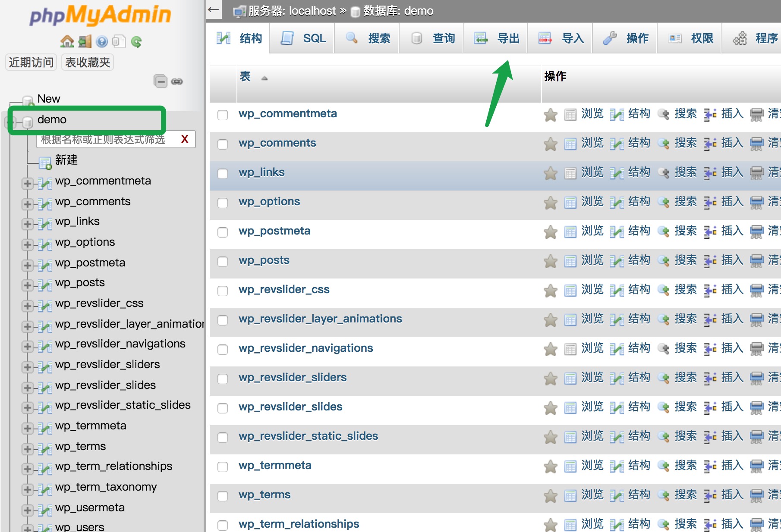Screen dimensions: 781x532
Task: Open the 搜索 (Search) tab
Action: click(367, 38)
